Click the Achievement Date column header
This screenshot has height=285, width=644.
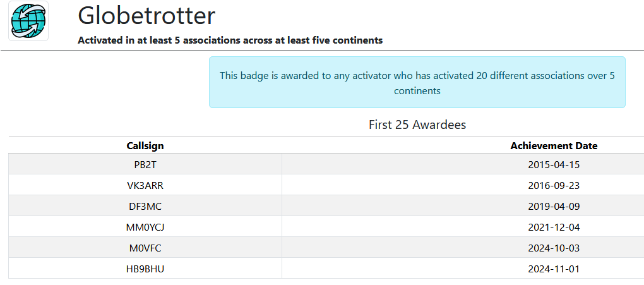pyautogui.click(x=554, y=145)
